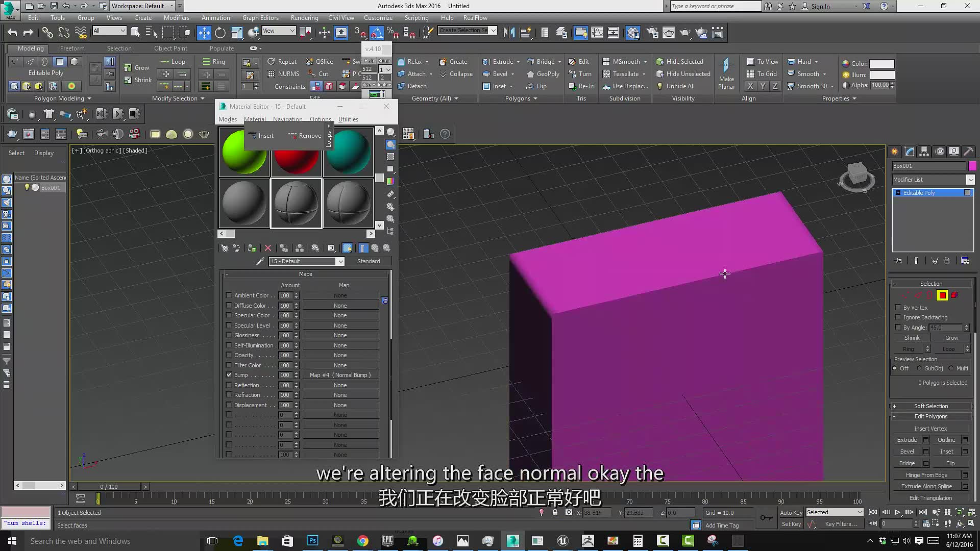Click the magenta object color swatch
Image resolution: width=980 pixels, height=551 pixels.
pos(972,166)
